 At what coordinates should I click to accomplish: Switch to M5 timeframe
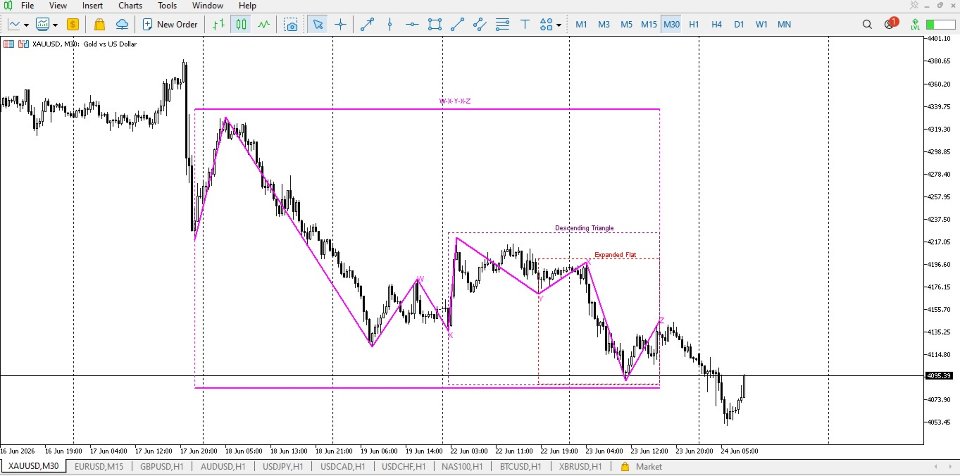point(626,25)
